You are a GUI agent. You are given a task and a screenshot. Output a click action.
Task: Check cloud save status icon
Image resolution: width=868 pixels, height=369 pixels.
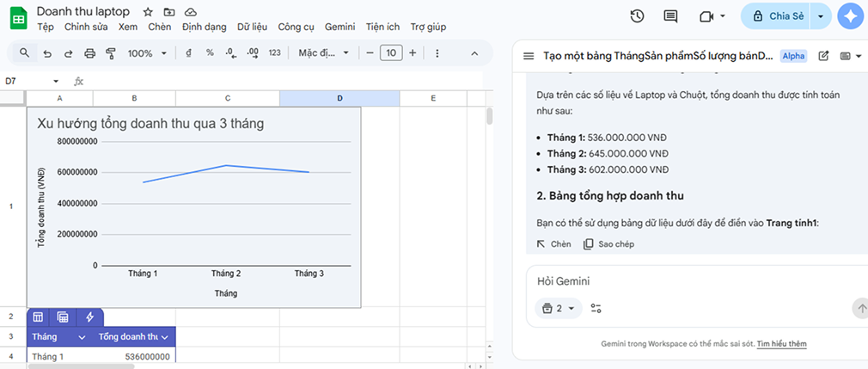[191, 12]
